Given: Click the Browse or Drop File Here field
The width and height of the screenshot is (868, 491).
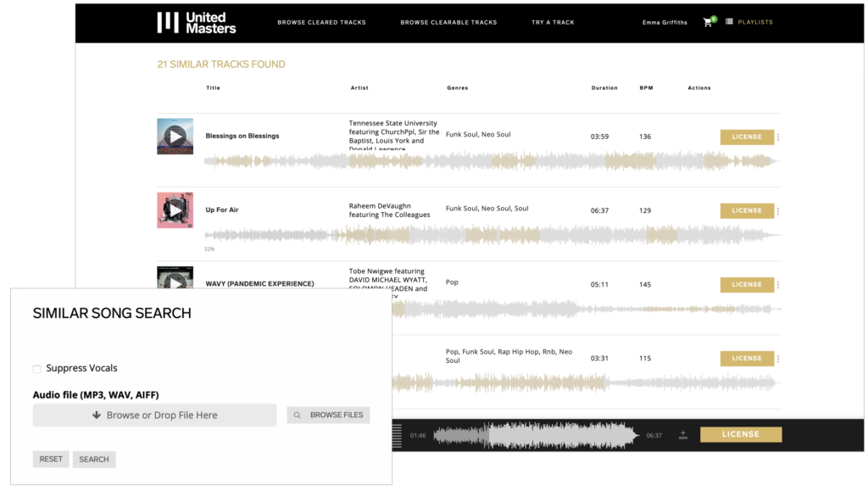Looking at the screenshot, I should [x=154, y=415].
